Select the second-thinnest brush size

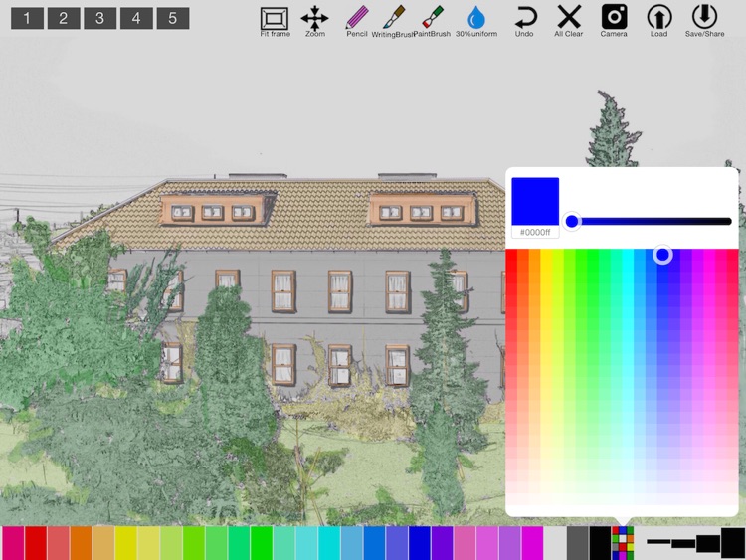683,543
